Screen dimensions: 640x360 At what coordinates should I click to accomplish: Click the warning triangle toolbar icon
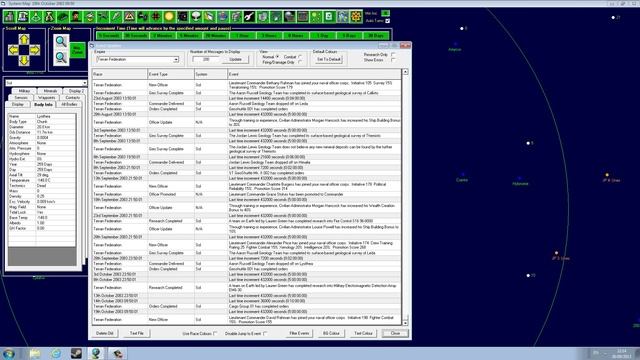pos(129,17)
